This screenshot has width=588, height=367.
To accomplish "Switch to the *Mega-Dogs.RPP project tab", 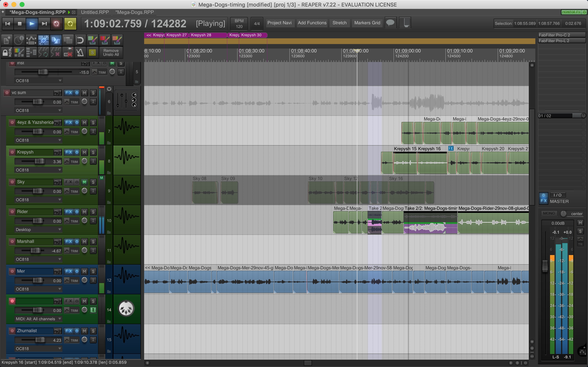I will tap(134, 12).
